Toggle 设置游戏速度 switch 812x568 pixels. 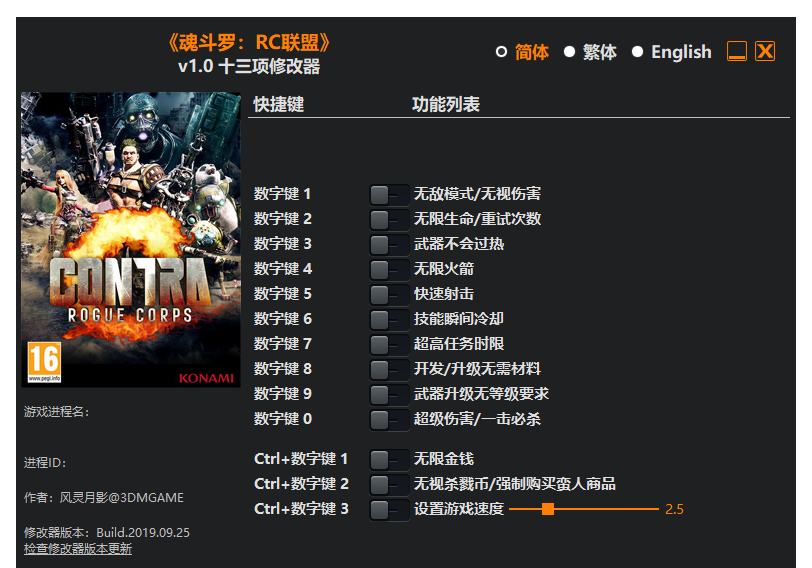pyautogui.click(x=389, y=509)
